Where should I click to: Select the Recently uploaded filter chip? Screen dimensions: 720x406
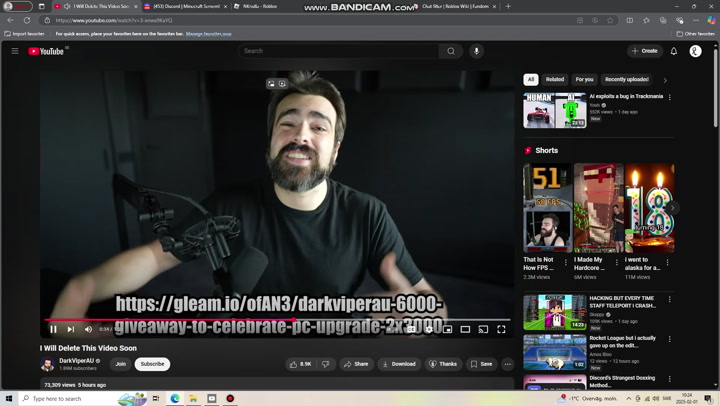point(626,79)
